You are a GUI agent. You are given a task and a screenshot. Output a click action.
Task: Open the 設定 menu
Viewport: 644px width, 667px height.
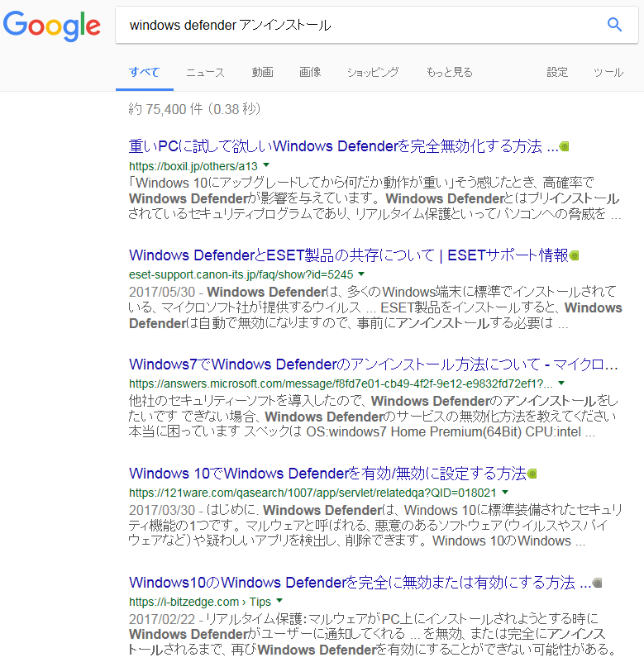coord(557,72)
